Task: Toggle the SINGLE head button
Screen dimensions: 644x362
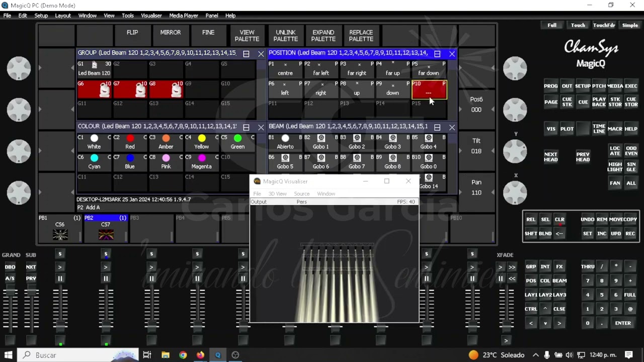Action: pos(631,167)
